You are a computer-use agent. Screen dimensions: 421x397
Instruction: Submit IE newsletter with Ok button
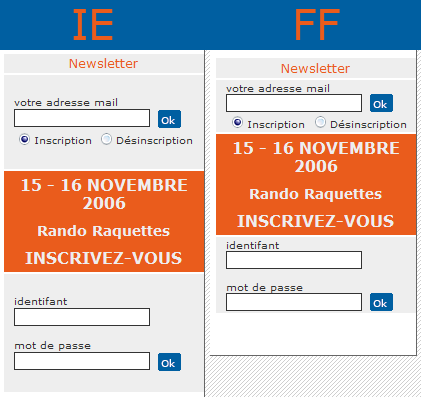169,119
